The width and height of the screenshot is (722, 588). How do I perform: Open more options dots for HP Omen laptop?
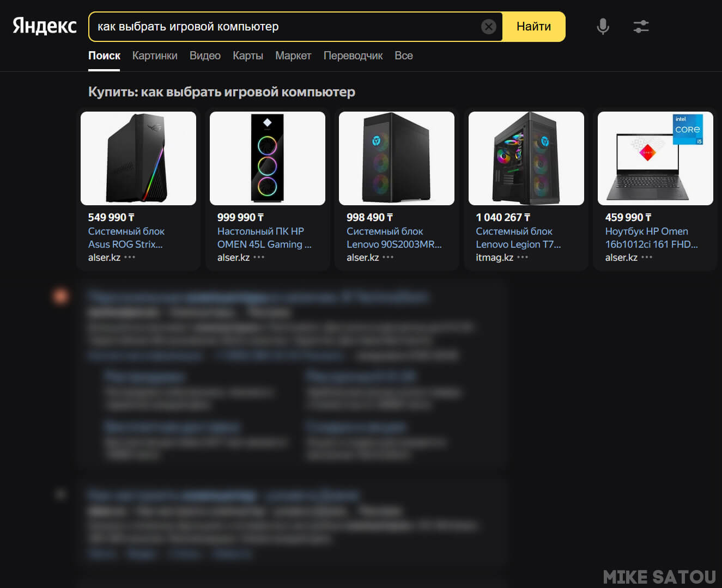[647, 257]
